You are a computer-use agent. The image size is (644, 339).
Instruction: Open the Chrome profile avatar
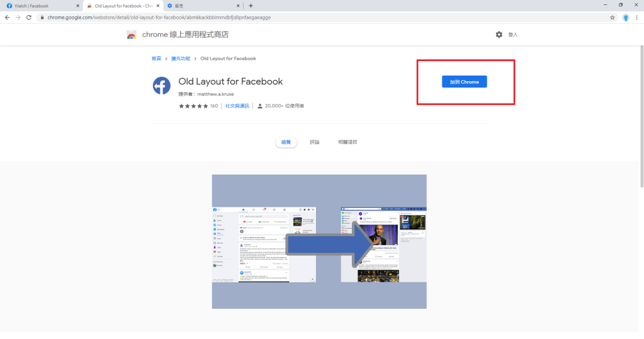click(x=626, y=18)
